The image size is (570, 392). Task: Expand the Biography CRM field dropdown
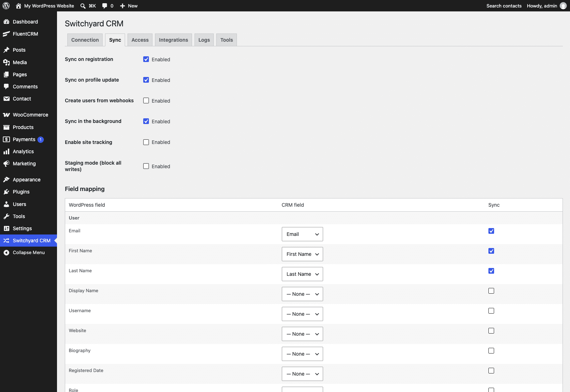302,354
